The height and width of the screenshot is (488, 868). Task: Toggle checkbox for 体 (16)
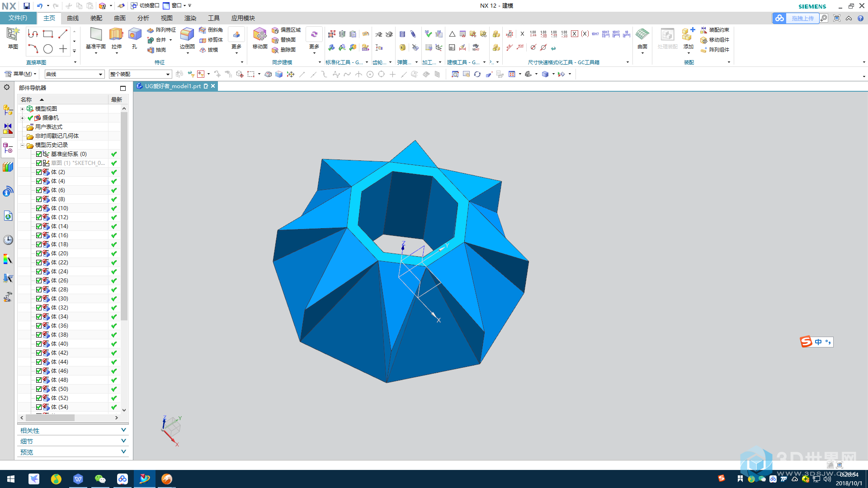point(39,235)
